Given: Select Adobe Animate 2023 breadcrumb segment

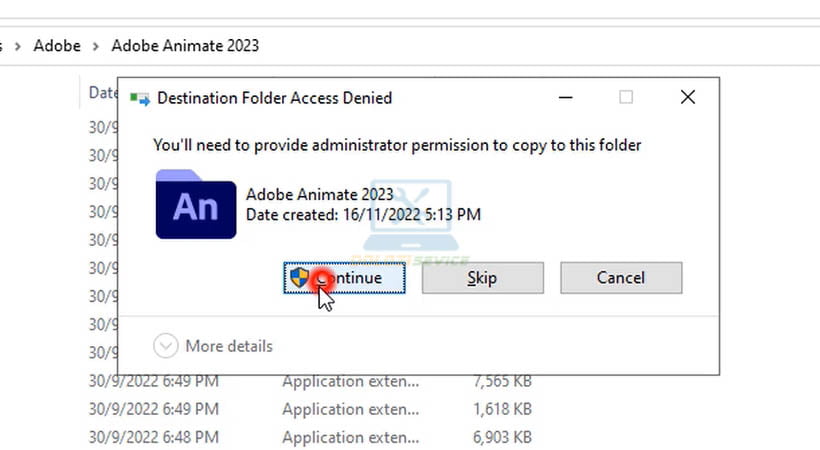Looking at the screenshot, I should 185,45.
